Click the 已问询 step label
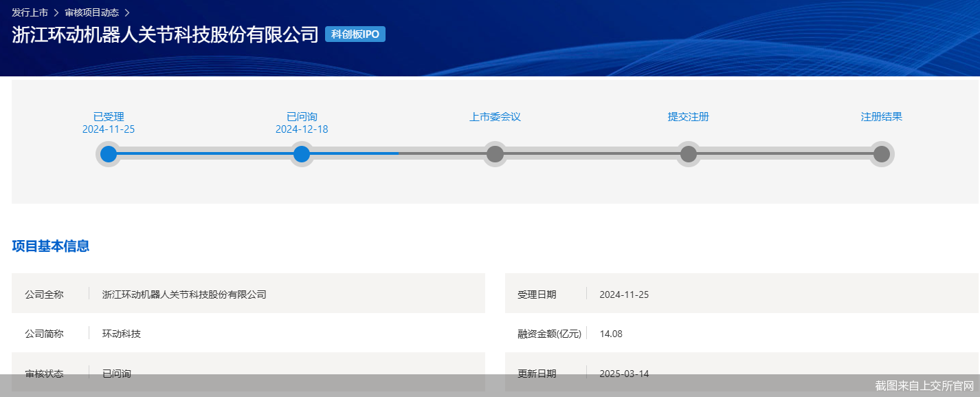The height and width of the screenshot is (397, 980). [x=302, y=117]
